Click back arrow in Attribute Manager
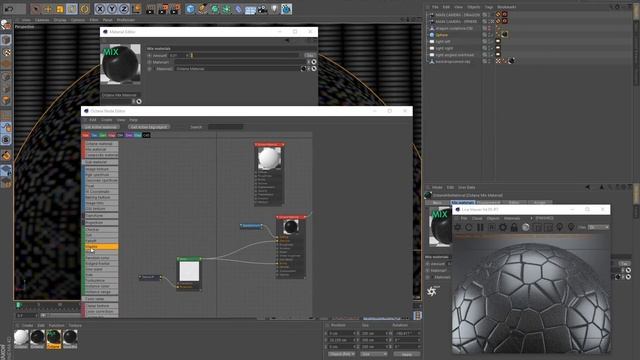Viewport: 640px width, 360px height. 588,187
